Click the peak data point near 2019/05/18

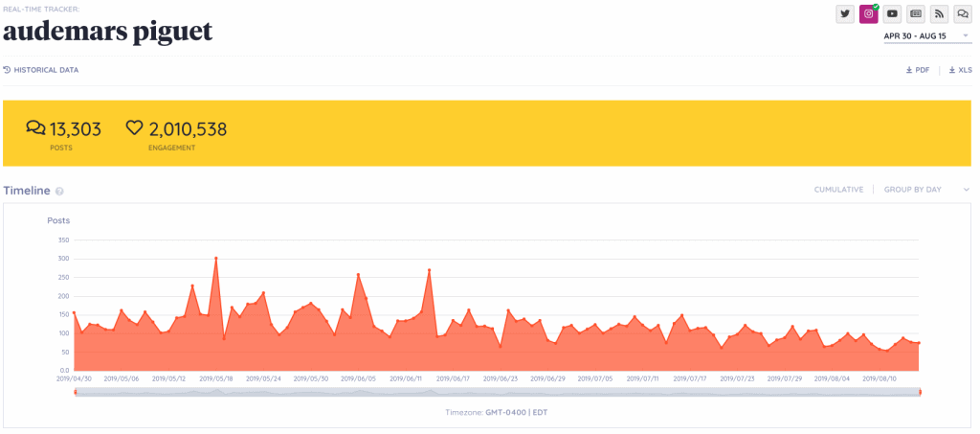point(215,258)
